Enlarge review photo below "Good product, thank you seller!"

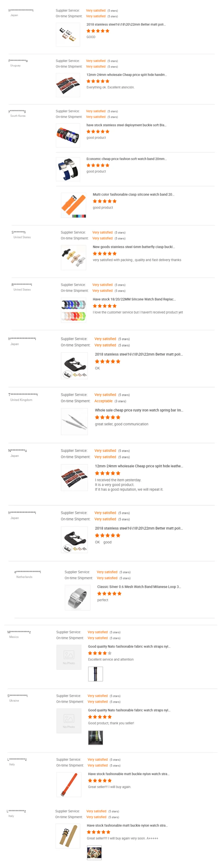coord(95,738)
